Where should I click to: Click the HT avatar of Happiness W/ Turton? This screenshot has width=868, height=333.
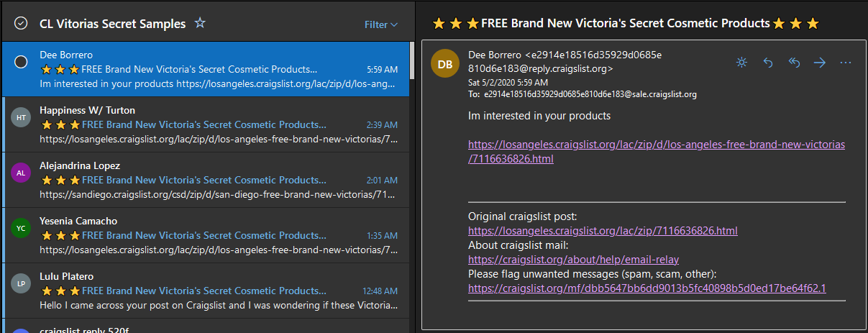pyautogui.click(x=21, y=117)
